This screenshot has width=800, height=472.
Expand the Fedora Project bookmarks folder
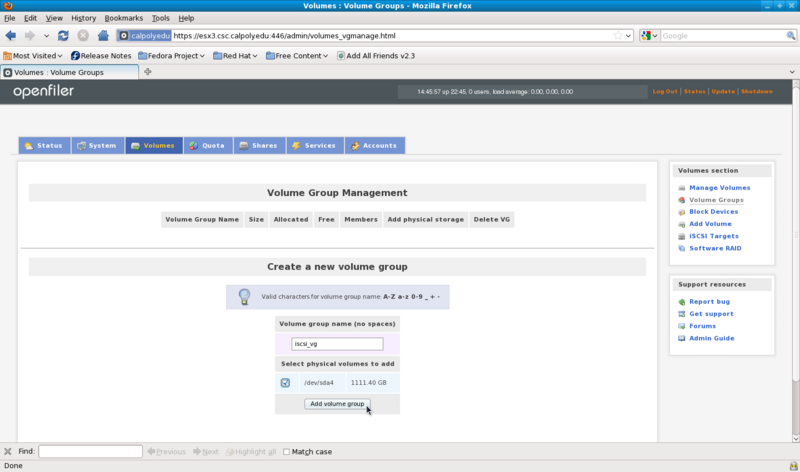pos(171,56)
